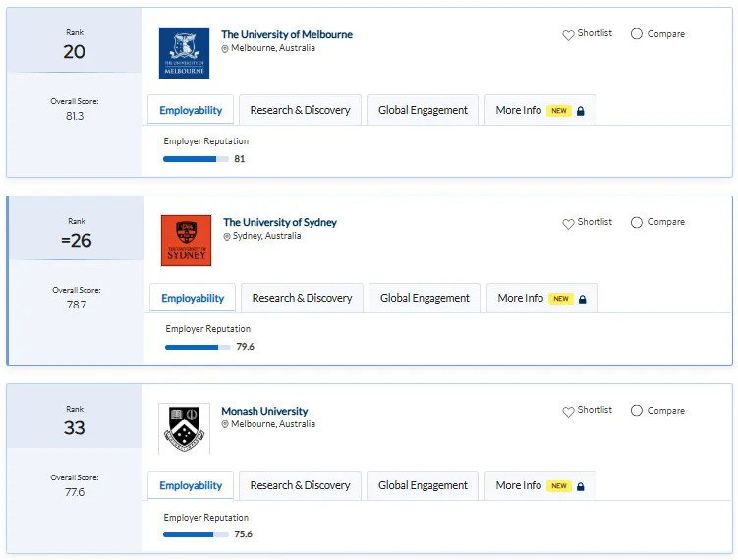The height and width of the screenshot is (560, 738).
Task: Open The University of Melbourne link
Action: [287, 34]
